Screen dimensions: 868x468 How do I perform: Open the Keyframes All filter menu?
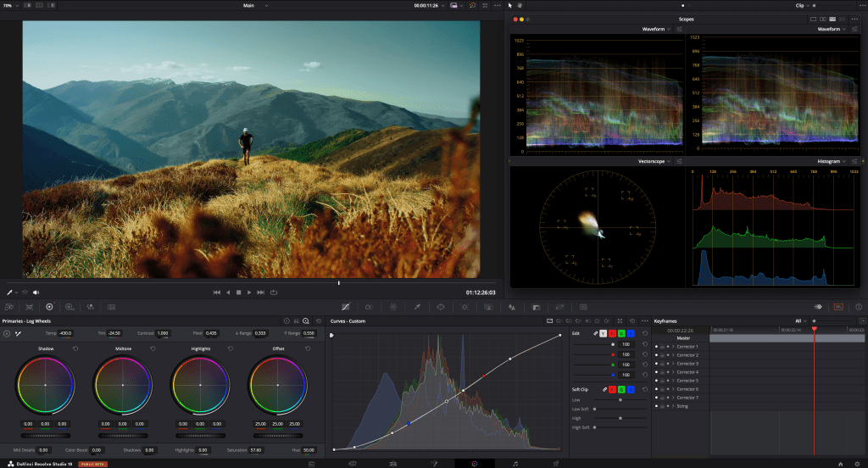point(799,321)
